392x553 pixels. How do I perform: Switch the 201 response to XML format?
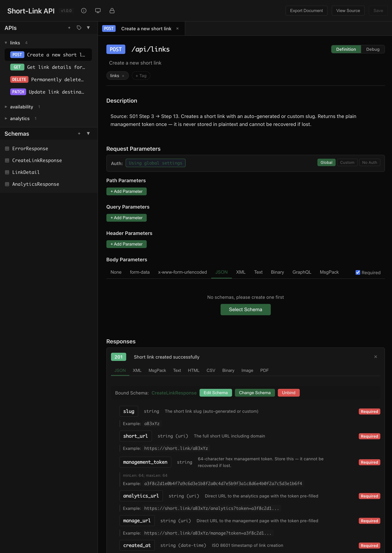coord(137,370)
